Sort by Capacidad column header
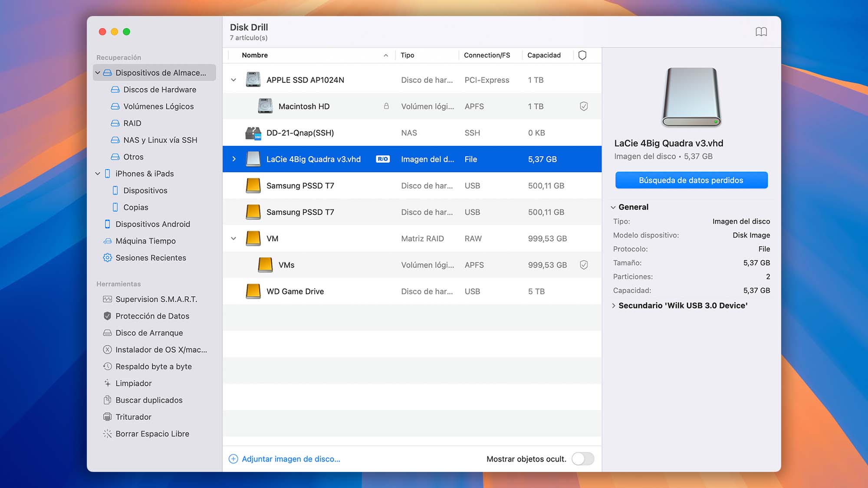The width and height of the screenshot is (868, 488). (x=544, y=55)
